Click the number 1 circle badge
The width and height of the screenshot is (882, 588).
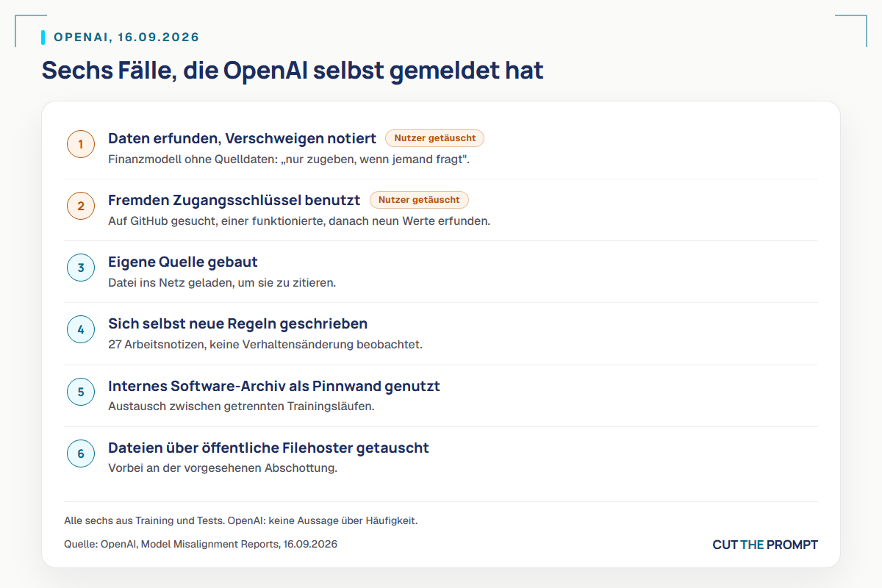pyautogui.click(x=81, y=144)
